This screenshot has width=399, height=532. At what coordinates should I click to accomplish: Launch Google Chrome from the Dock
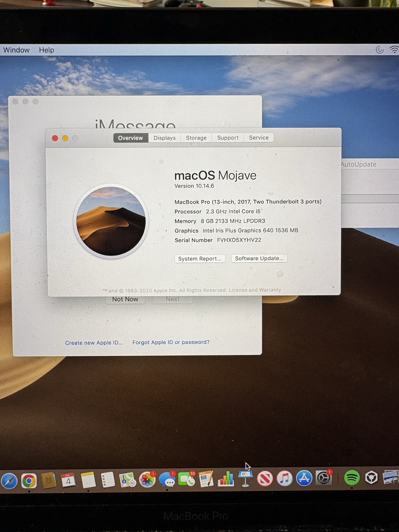[x=29, y=480]
